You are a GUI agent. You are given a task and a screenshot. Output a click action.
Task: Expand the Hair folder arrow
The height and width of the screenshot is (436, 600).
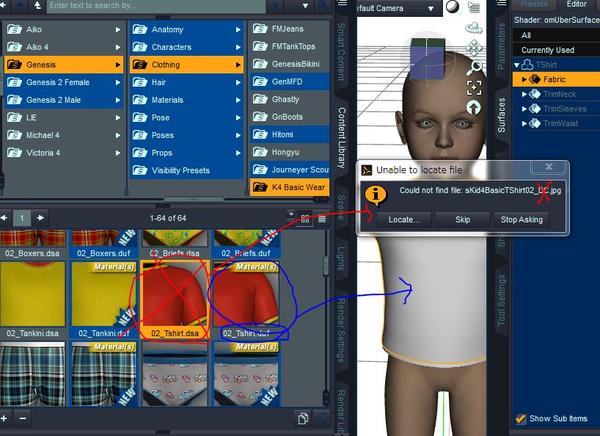[x=238, y=82]
